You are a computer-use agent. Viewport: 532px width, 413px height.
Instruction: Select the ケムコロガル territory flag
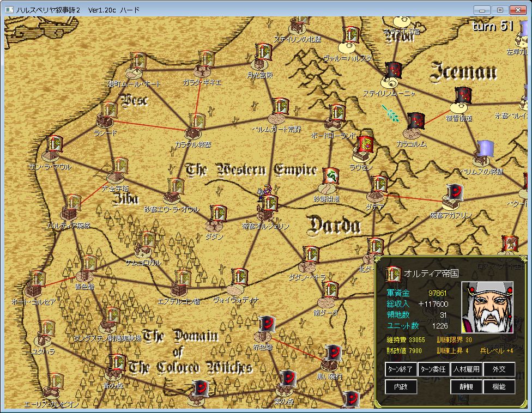(x=147, y=240)
